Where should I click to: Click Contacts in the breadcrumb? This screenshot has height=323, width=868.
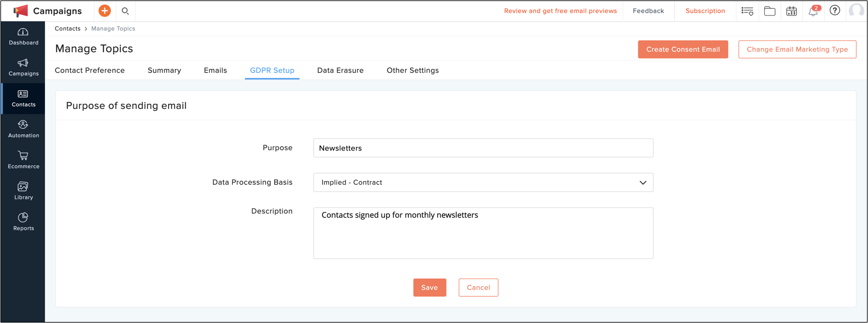tap(68, 28)
